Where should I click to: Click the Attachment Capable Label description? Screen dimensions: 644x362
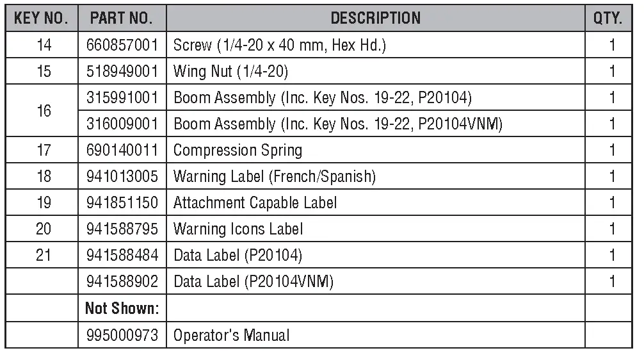255,203
